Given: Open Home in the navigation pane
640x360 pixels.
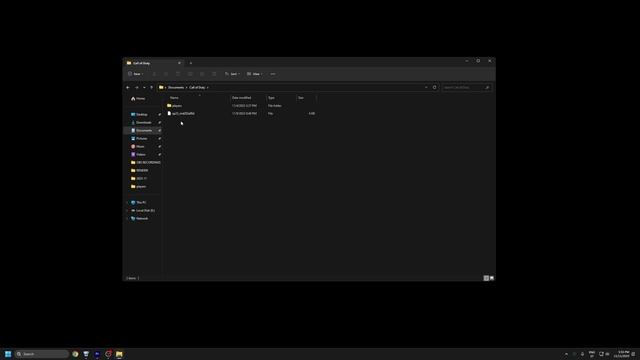Looking at the screenshot, I should tap(138, 98).
